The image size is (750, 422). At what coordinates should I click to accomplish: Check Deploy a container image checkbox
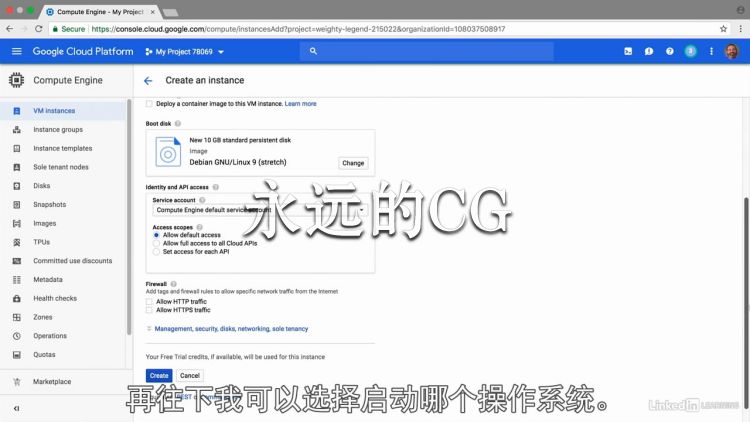149,104
